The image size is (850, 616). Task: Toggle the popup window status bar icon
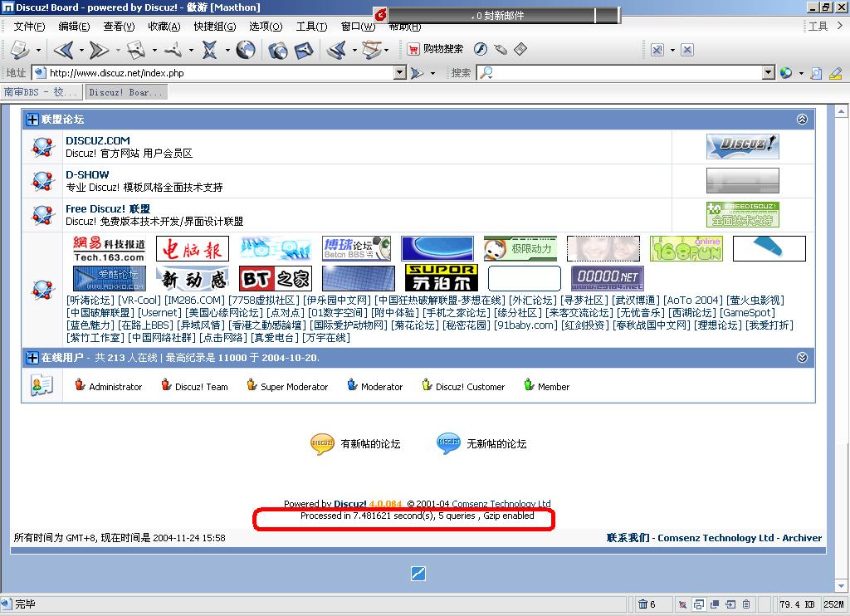pos(699,604)
